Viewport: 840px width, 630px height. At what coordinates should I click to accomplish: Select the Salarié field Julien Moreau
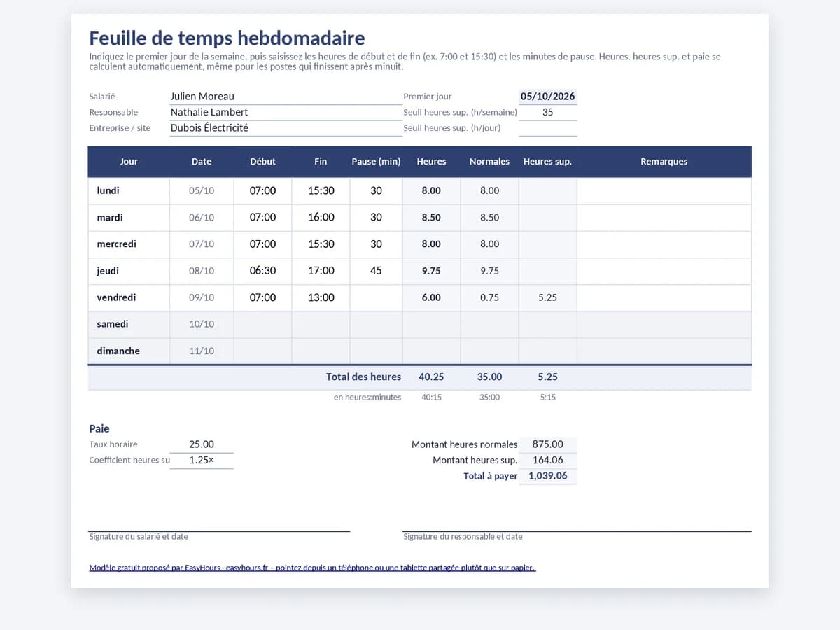(x=286, y=97)
